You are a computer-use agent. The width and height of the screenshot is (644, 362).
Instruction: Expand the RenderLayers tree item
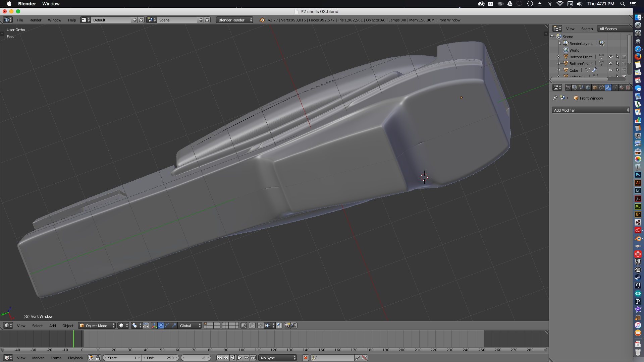pos(560,43)
